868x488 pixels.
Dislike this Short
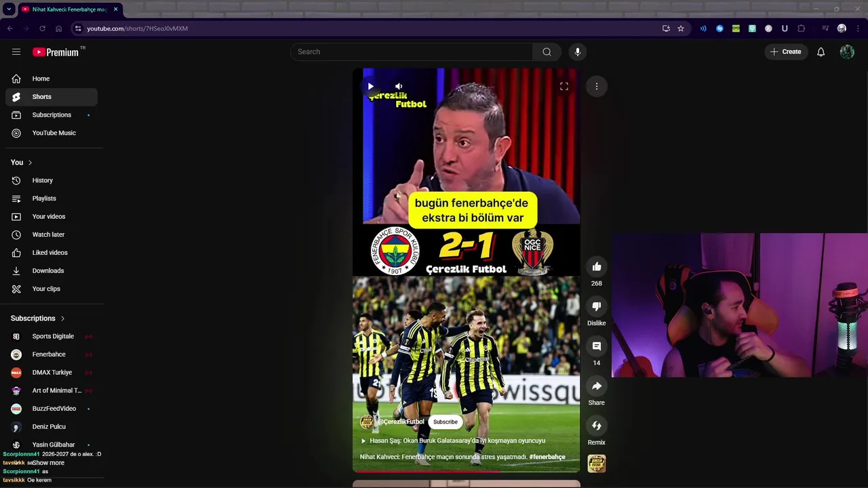click(x=597, y=306)
